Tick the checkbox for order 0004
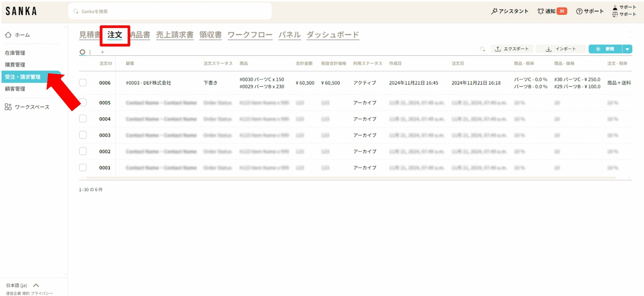The image size is (644, 296). point(83,118)
